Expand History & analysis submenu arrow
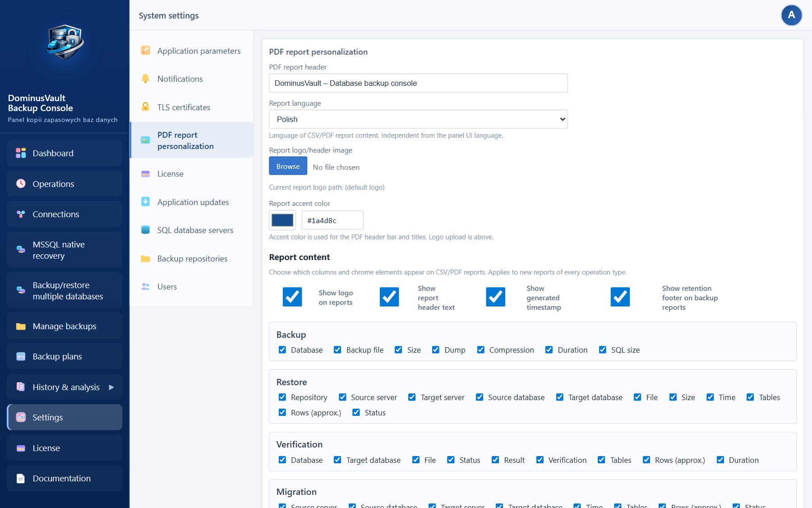812x508 pixels. click(x=111, y=387)
